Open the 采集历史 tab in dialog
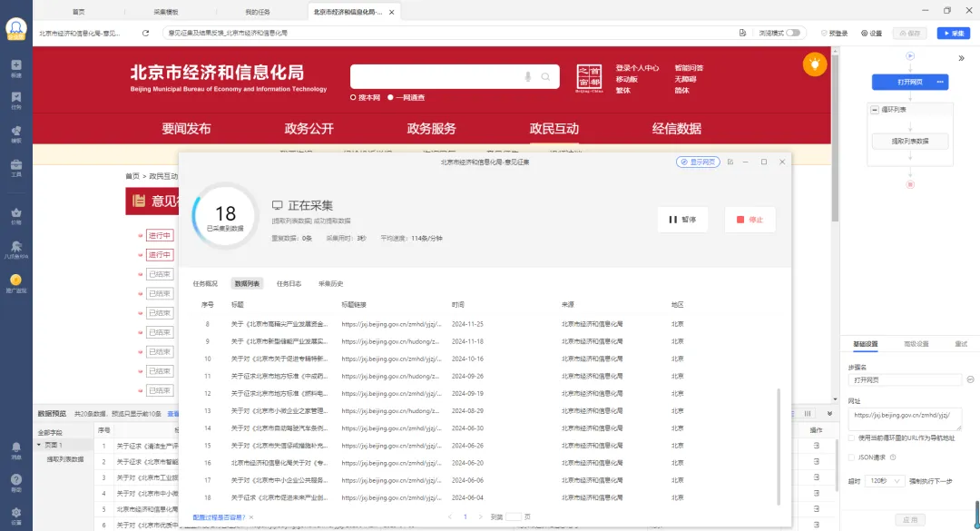Viewport: 980px width, 531px height. 330,284
